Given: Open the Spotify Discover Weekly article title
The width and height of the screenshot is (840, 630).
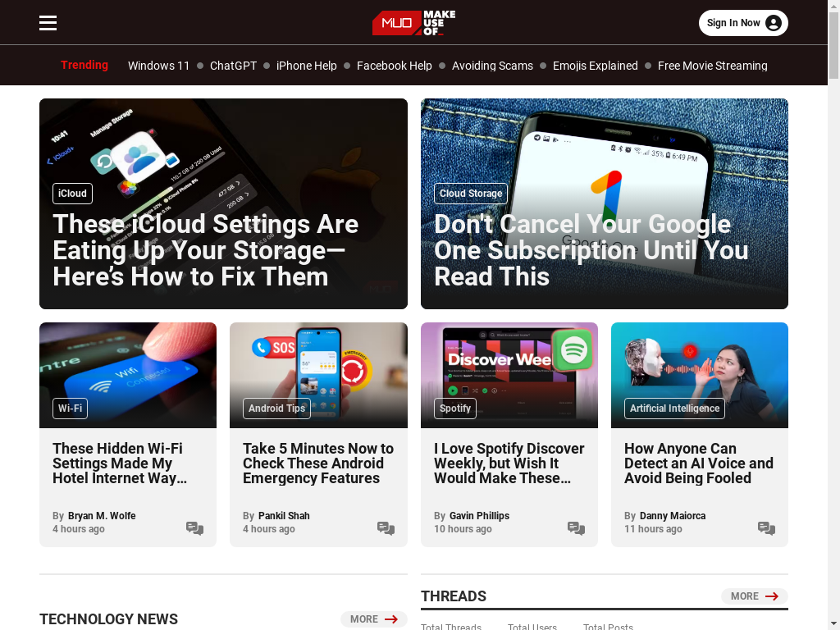Looking at the screenshot, I should point(509,463).
